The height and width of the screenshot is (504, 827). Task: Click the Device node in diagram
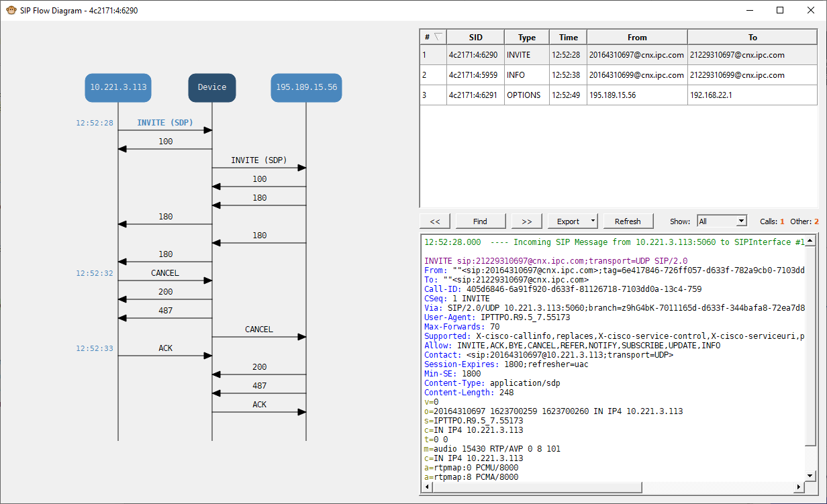point(212,87)
